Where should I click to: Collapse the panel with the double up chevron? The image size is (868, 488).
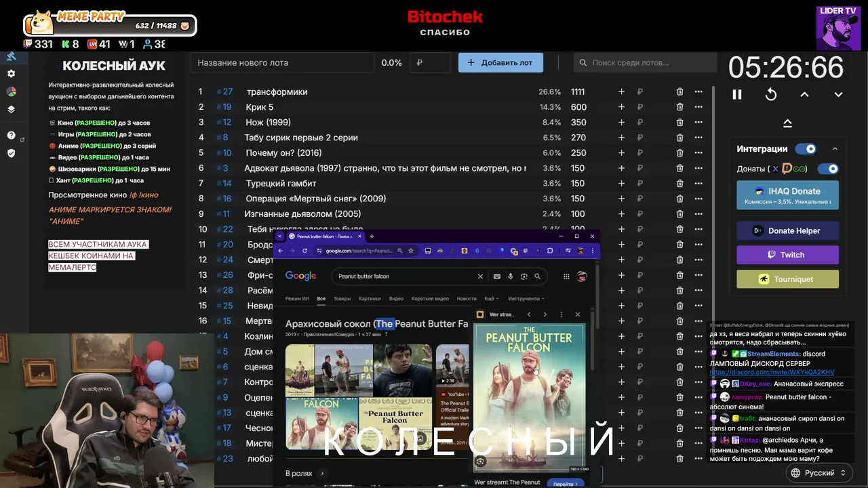(x=787, y=123)
